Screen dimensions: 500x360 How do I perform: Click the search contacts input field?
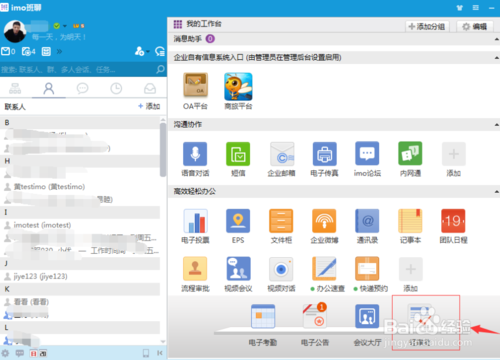click(77, 69)
